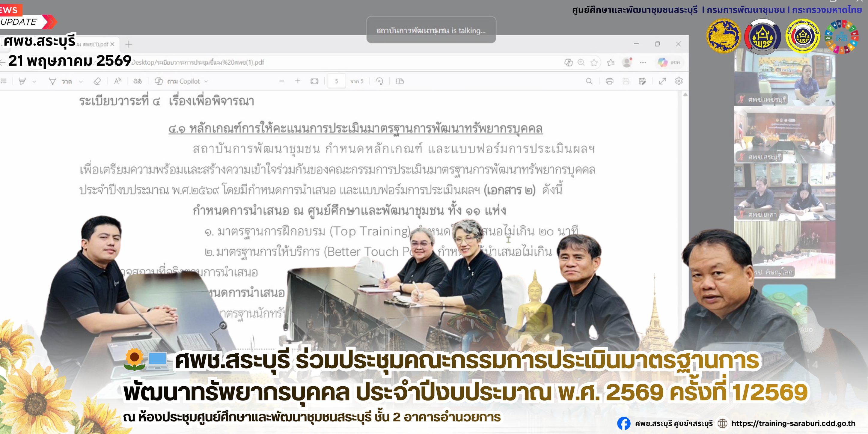
Task: Zoom in on the PDF with plus
Action: tap(298, 81)
